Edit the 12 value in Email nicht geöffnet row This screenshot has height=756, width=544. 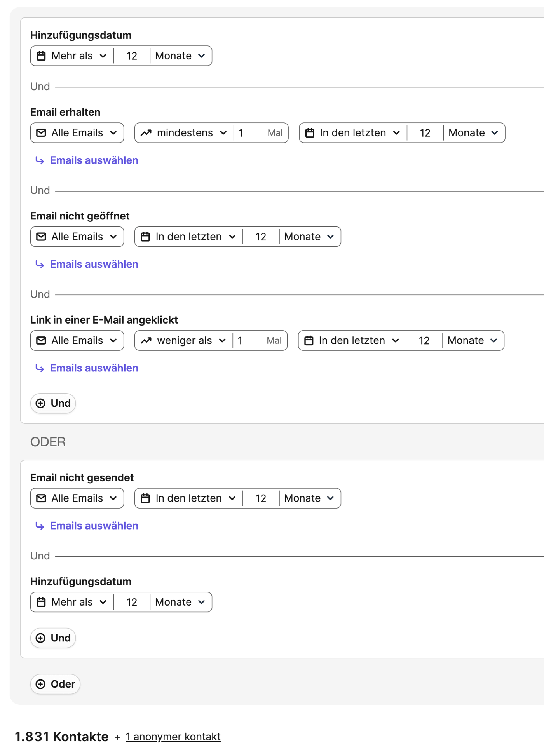[x=261, y=237]
